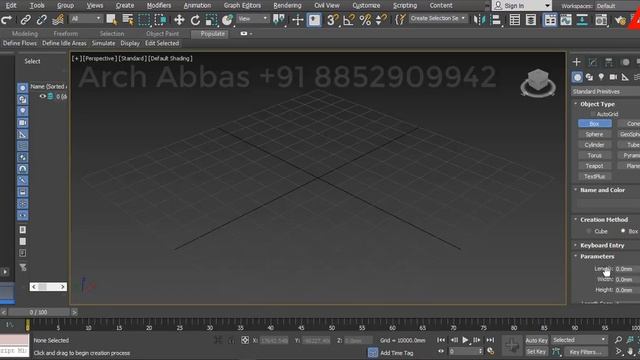Select the Bind to Space Warp tool
Screen dimensions: 640x360
tap(58, 20)
